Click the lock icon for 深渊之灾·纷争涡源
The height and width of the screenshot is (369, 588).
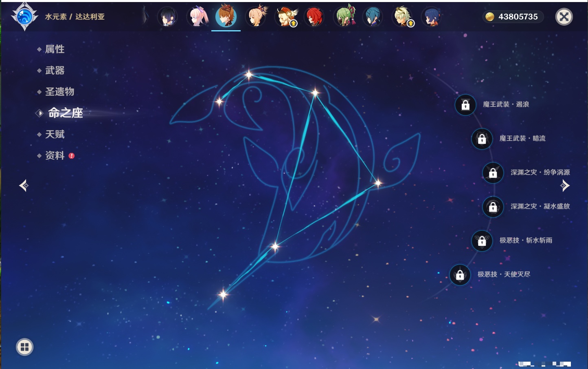click(493, 173)
